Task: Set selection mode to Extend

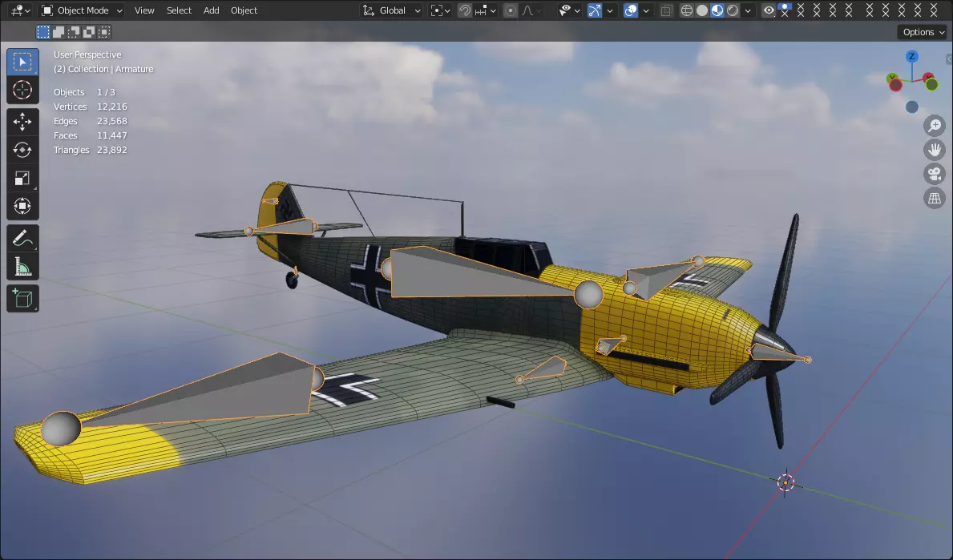Action: point(59,32)
